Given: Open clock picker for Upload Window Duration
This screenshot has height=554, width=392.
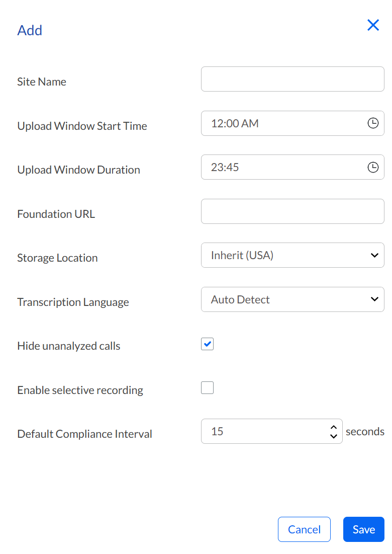Looking at the screenshot, I should (373, 167).
